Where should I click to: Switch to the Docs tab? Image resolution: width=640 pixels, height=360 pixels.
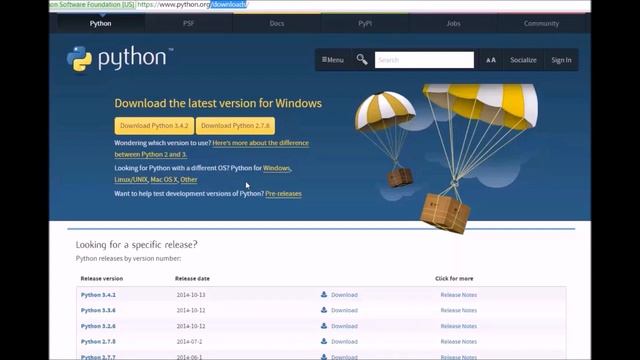pyautogui.click(x=277, y=23)
